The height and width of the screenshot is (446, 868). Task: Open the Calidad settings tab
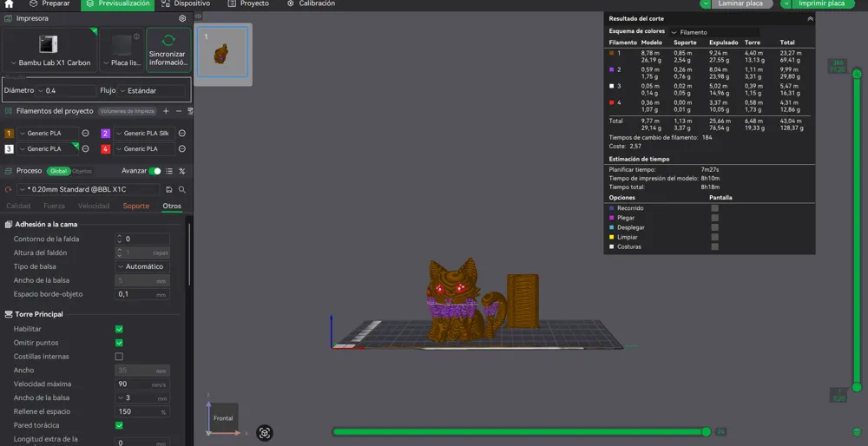click(18, 206)
